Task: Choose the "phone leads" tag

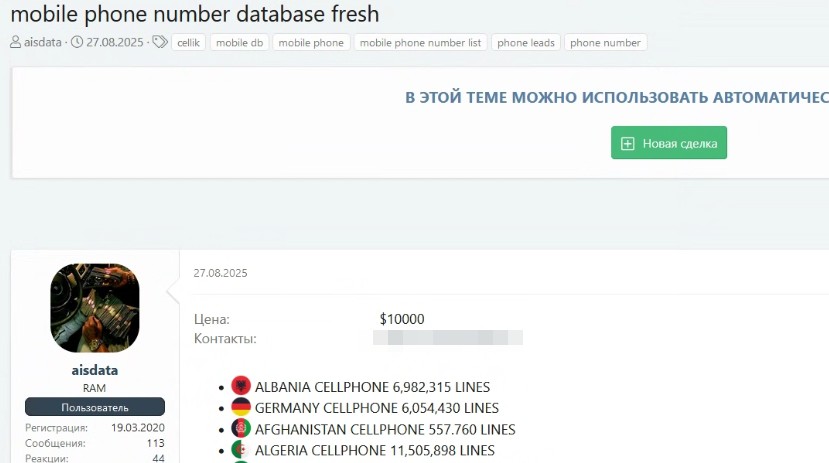Action: [x=525, y=43]
